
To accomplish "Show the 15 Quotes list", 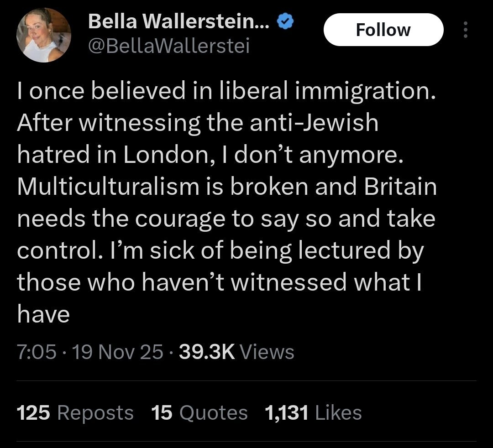I will click(199, 413).
